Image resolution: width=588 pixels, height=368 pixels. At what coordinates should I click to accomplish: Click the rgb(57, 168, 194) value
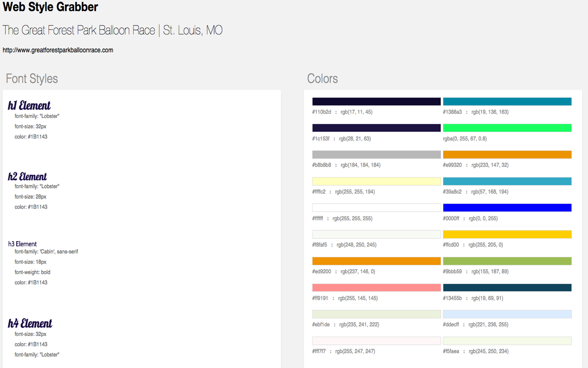490,192
